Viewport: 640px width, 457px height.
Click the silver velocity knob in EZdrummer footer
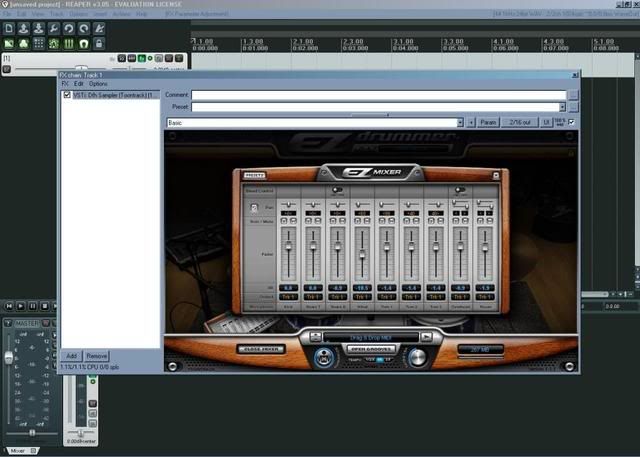coord(417,358)
